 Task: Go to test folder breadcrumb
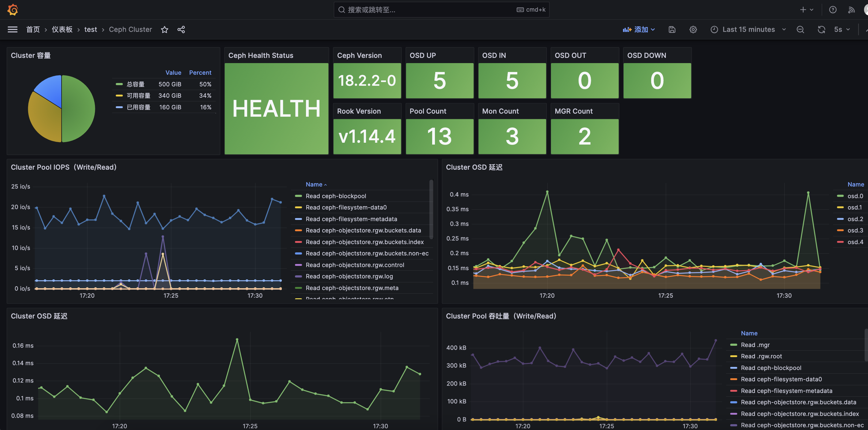coord(90,30)
